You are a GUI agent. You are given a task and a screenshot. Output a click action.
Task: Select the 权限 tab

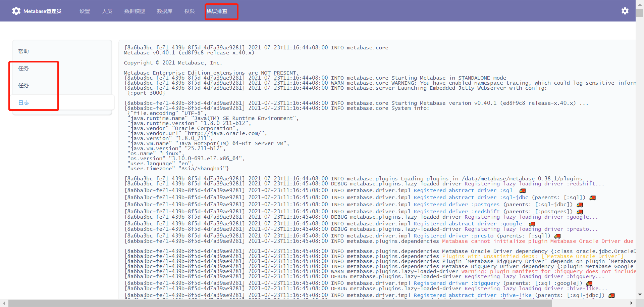click(x=190, y=11)
